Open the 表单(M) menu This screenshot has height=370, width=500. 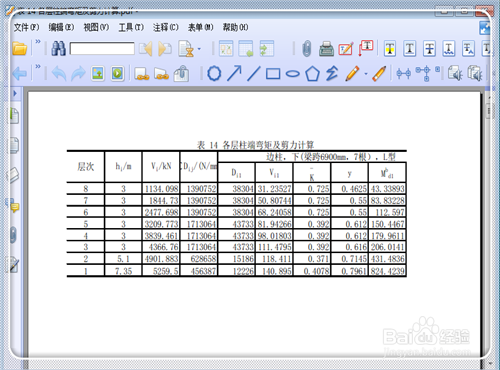200,27
